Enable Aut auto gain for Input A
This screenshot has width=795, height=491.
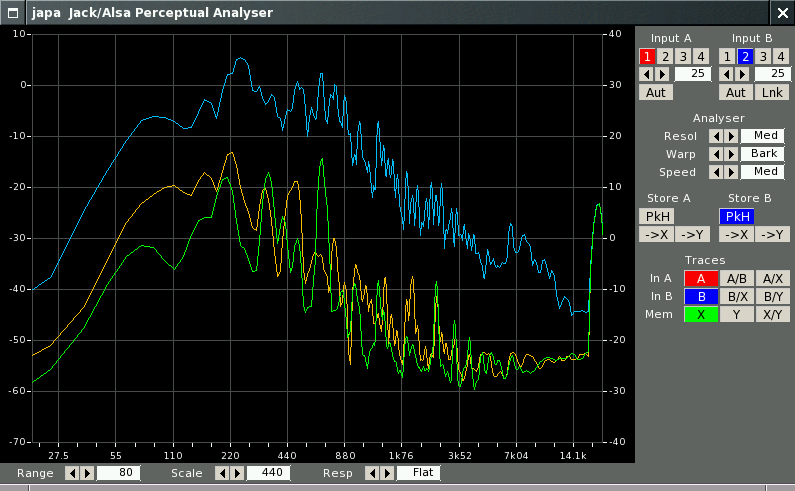pyautogui.click(x=656, y=92)
